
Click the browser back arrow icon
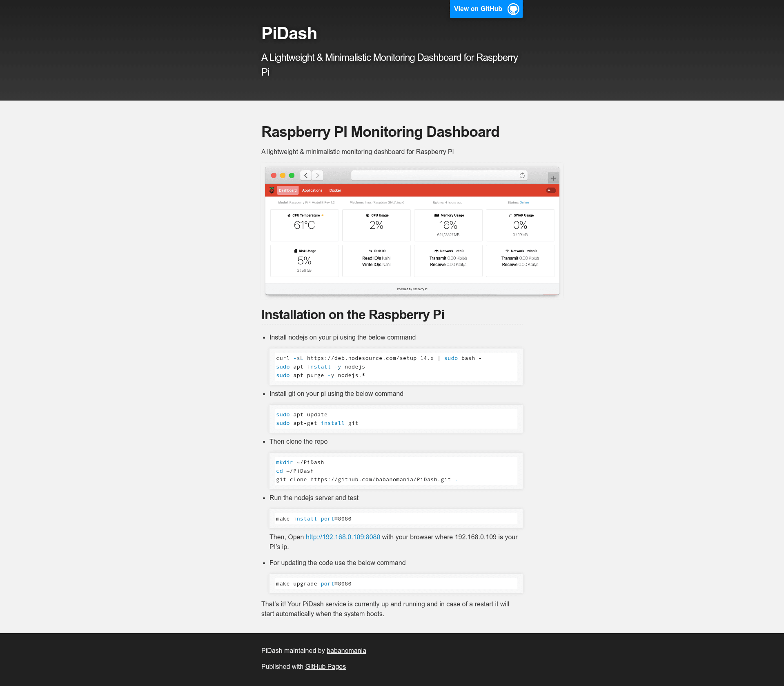pyautogui.click(x=306, y=175)
